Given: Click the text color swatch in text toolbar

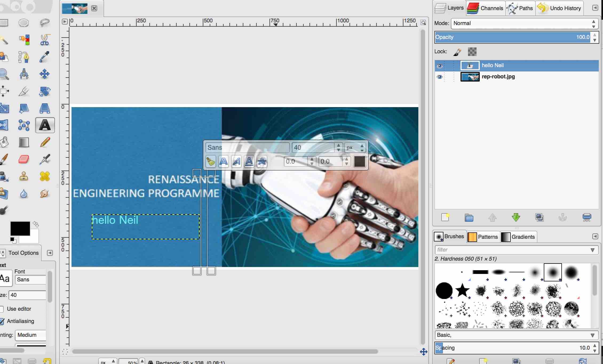Looking at the screenshot, I should tap(359, 161).
